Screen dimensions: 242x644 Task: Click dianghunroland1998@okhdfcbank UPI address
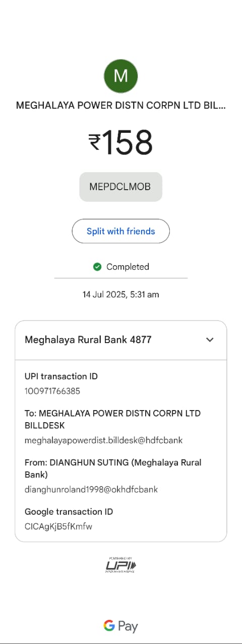pyautogui.click(x=91, y=489)
